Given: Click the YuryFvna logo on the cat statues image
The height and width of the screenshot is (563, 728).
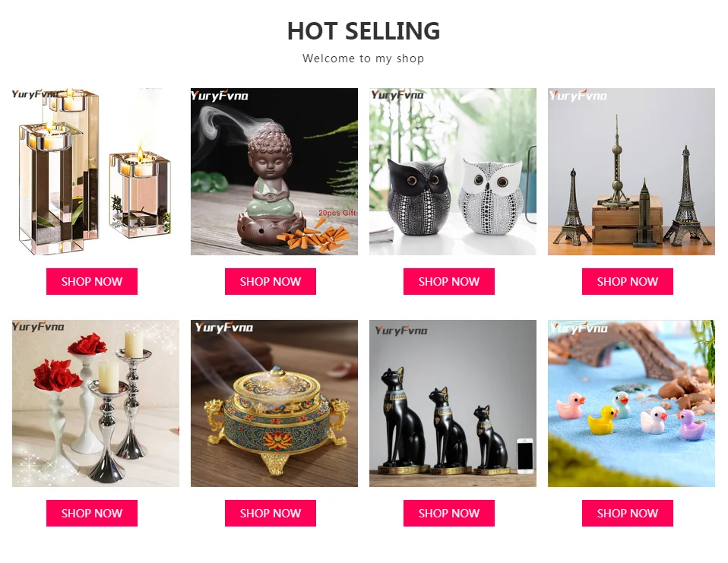Looking at the screenshot, I should click(401, 331).
